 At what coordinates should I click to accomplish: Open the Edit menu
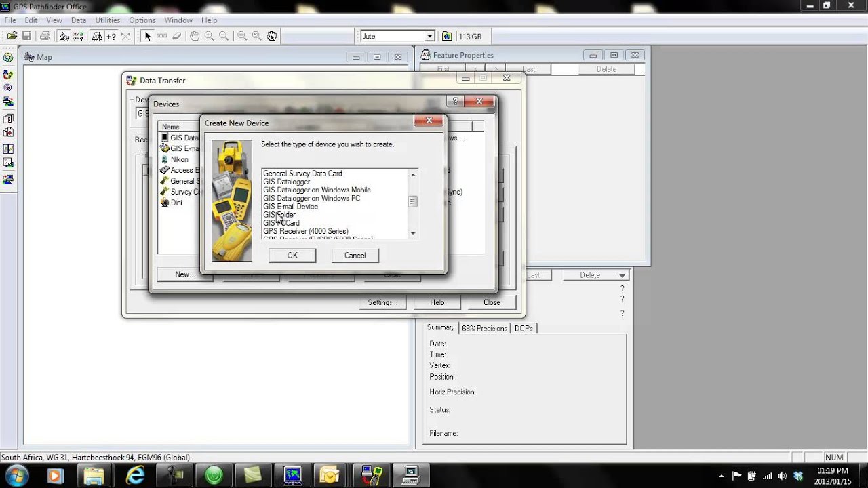31,20
